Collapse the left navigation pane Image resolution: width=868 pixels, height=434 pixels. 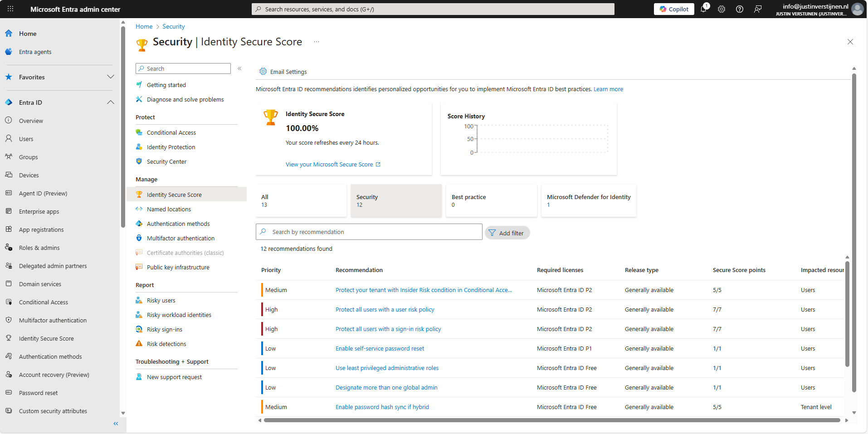point(116,424)
